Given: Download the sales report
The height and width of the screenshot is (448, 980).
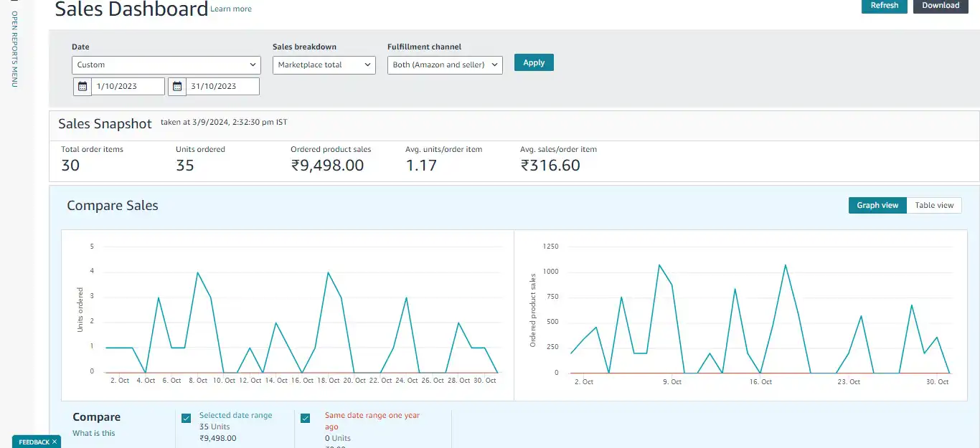Looking at the screenshot, I should (940, 6).
